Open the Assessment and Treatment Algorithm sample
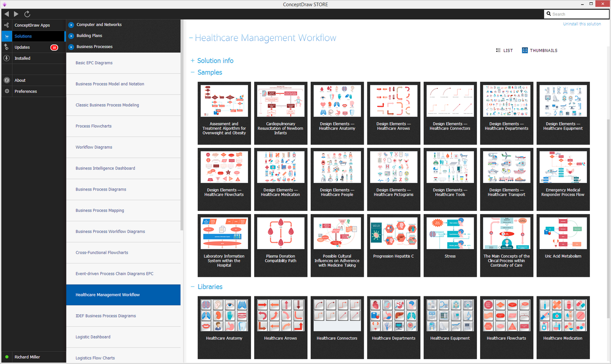Screen dimensions: 611x364 [224, 113]
